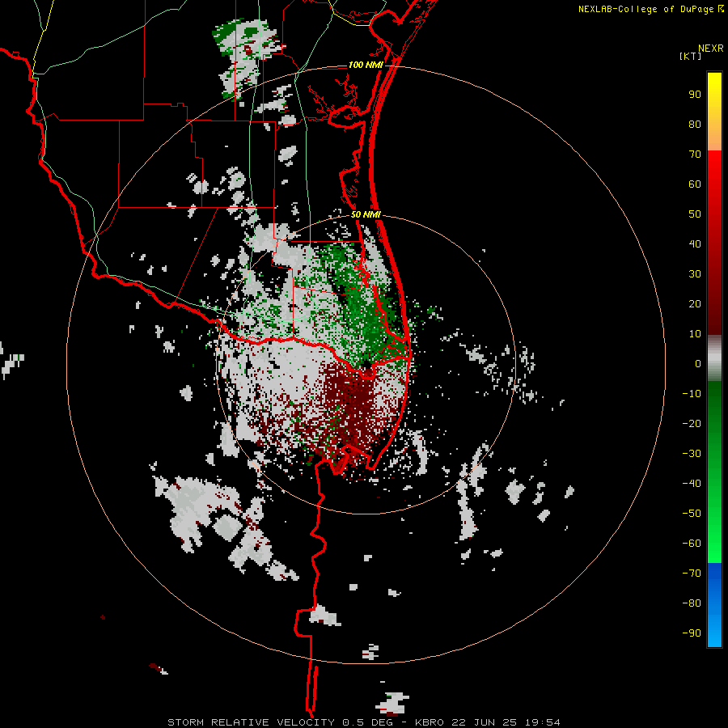This screenshot has height=728, width=728.
Task: Click the -20 value on velocity scale
Action: click(692, 424)
